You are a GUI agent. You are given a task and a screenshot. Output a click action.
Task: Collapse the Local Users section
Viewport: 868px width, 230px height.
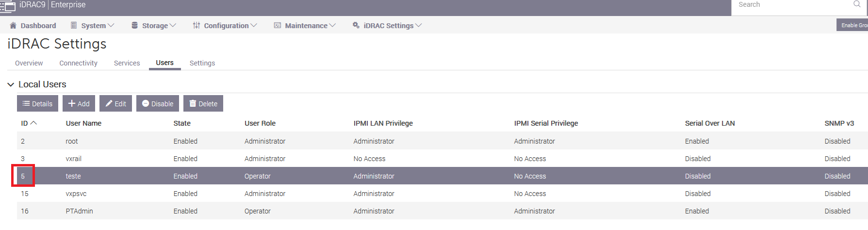coord(11,84)
